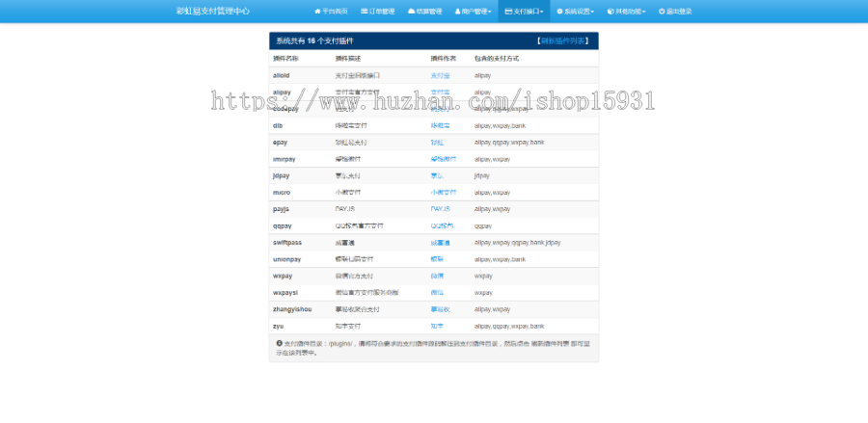Image resolution: width=868 pixels, height=423 pixels.
Task: Click the 系统共有 16 个支付插件 panel title
Action: tap(315, 40)
